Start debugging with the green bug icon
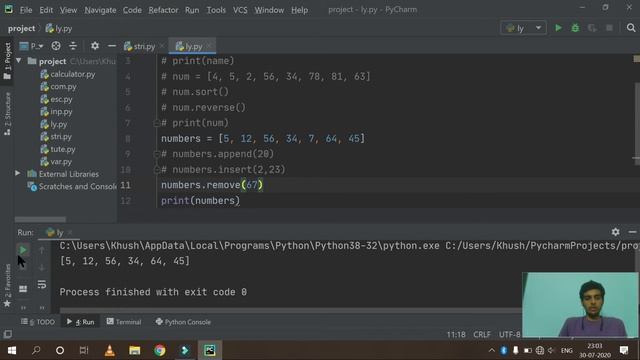The height and width of the screenshot is (360, 640). coord(575,28)
